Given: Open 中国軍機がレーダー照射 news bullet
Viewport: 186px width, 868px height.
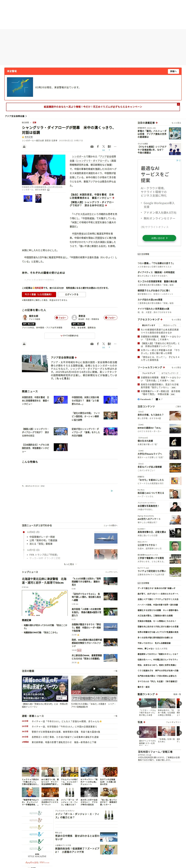Looking at the screenshot, I should 42,537.
